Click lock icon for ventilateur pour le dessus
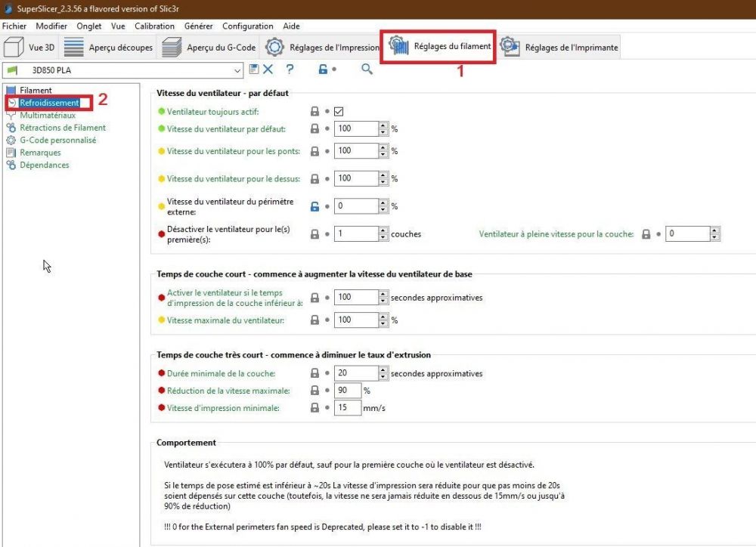This screenshot has width=756, height=547. click(x=314, y=179)
